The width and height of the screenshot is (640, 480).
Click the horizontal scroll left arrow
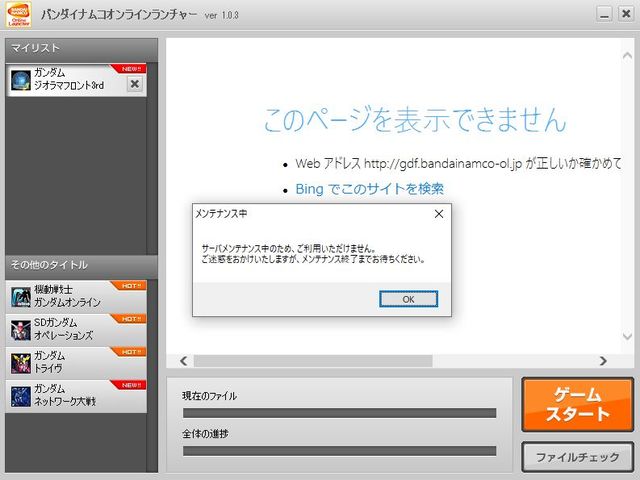[x=184, y=361]
